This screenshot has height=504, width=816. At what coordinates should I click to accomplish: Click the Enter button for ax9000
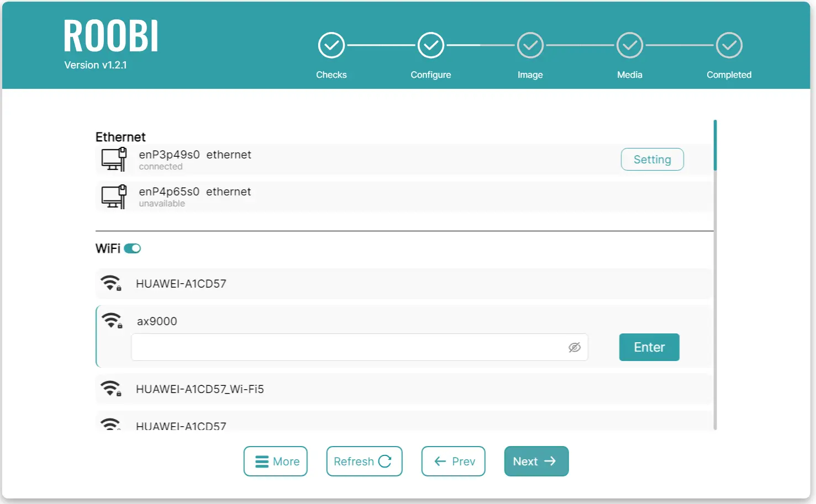click(649, 347)
